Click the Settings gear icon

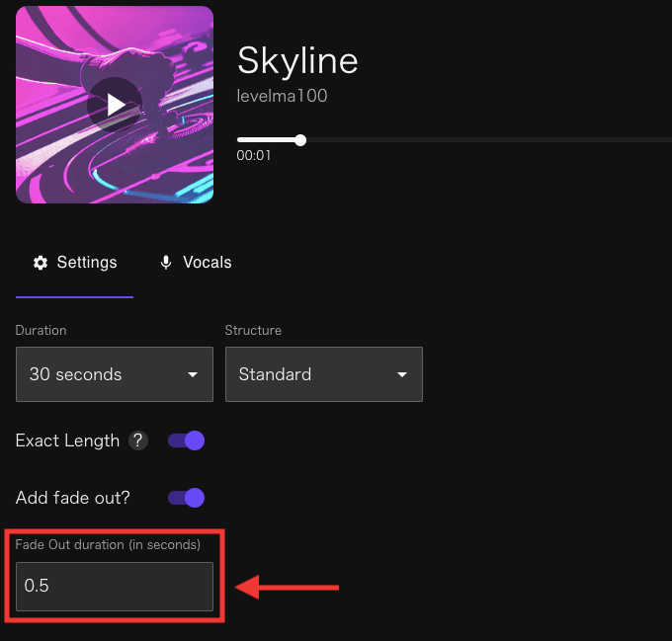point(41,263)
